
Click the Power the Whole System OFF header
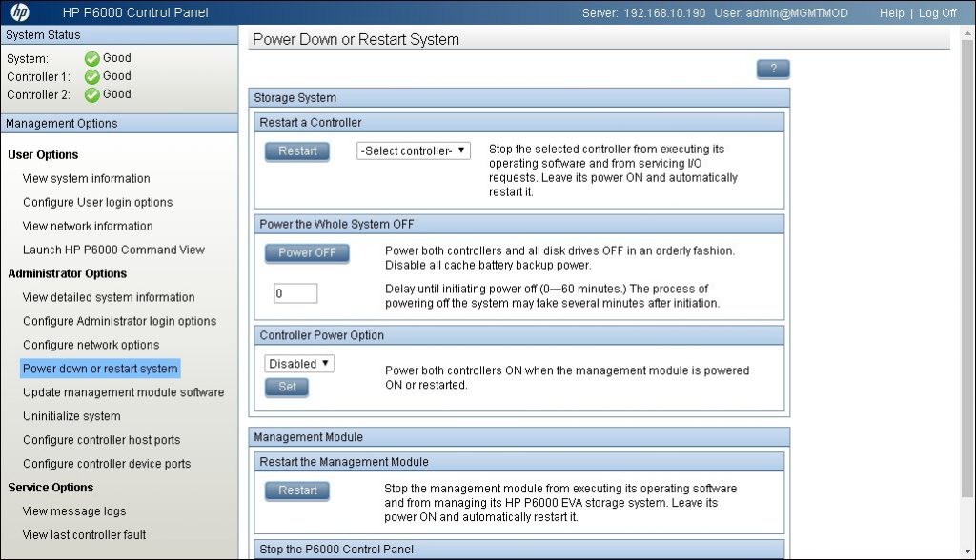coord(519,224)
